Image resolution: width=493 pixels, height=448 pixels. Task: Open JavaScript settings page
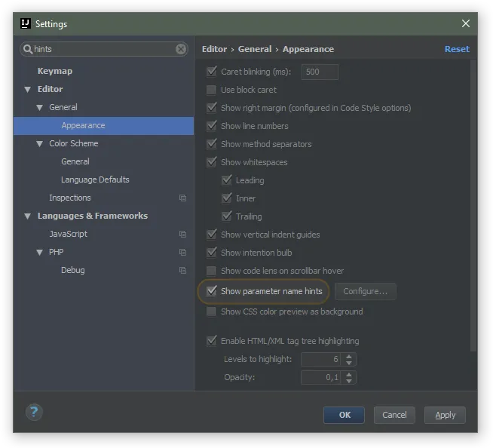tap(69, 234)
